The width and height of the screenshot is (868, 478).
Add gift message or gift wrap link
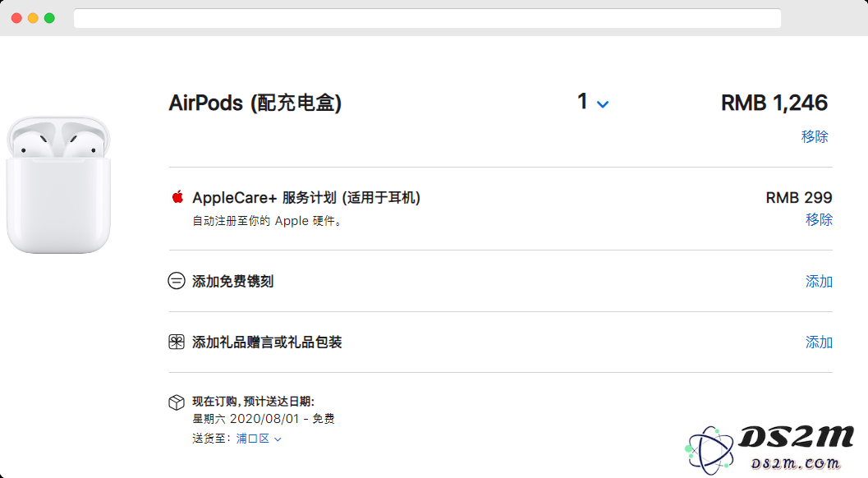point(819,342)
